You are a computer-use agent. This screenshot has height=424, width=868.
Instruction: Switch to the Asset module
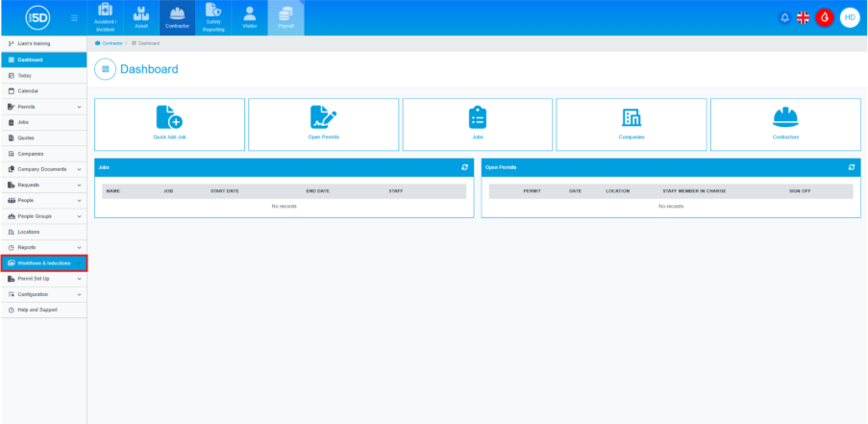pyautogui.click(x=140, y=17)
